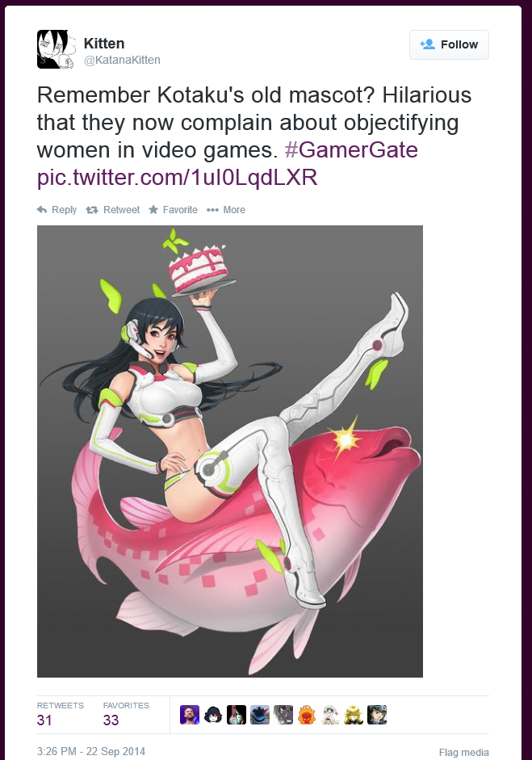
Task: Open the flaming skull avatar
Action: [x=307, y=715]
